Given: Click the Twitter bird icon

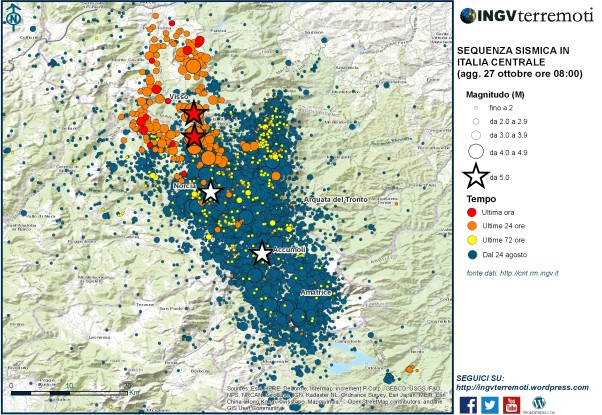Looking at the screenshot, I should (490, 405).
